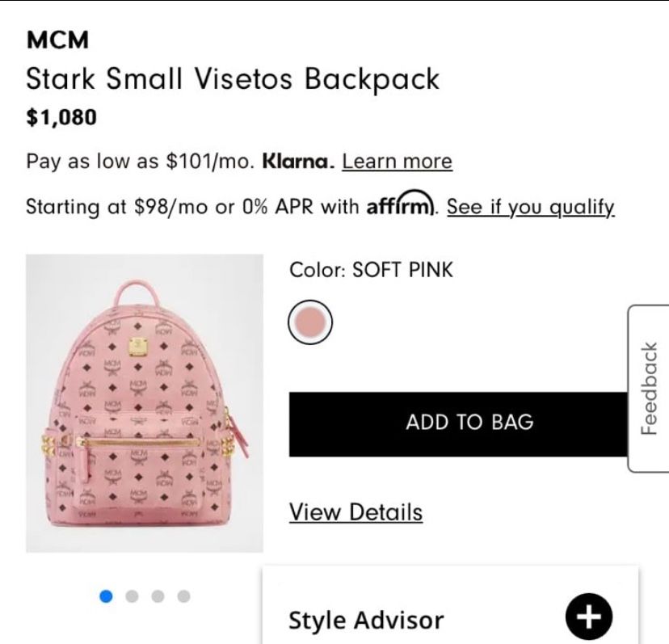Enlarge the pink backpack product image
Viewport: 669px width, 644px height.
click(145, 403)
